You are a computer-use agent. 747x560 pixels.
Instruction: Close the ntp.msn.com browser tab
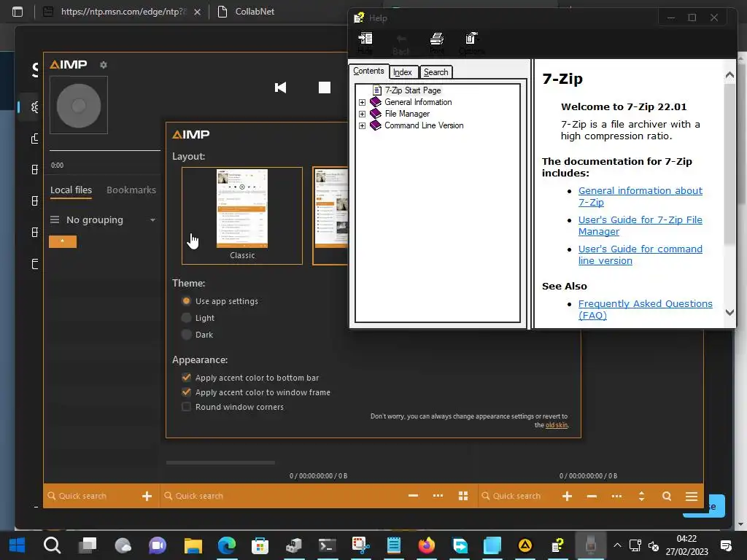click(197, 12)
